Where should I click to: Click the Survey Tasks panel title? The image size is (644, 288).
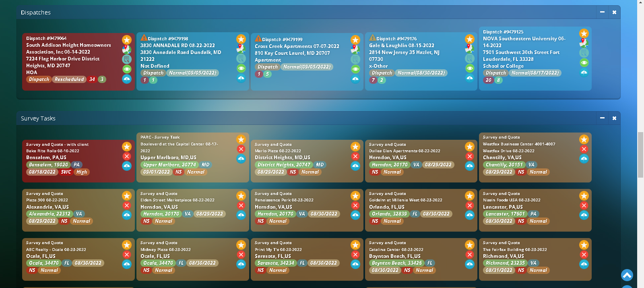coord(38,118)
